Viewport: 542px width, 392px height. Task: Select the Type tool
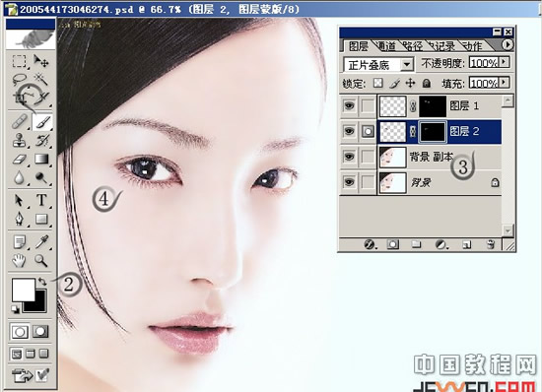[x=41, y=200]
